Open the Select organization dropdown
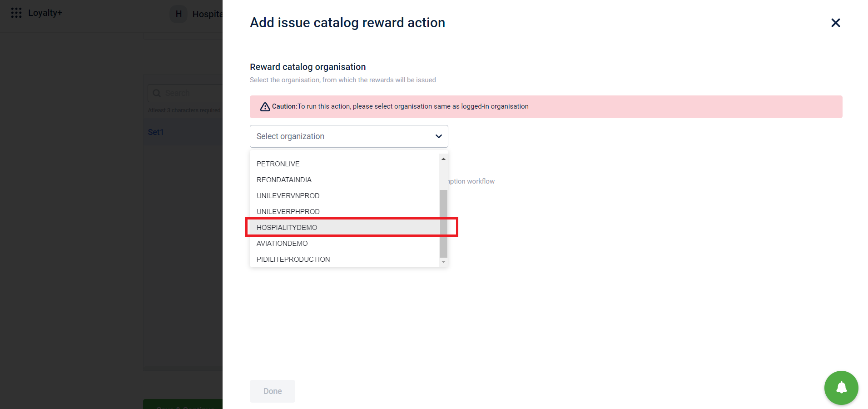This screenshot has width=868, height=409. click(348, 136)
